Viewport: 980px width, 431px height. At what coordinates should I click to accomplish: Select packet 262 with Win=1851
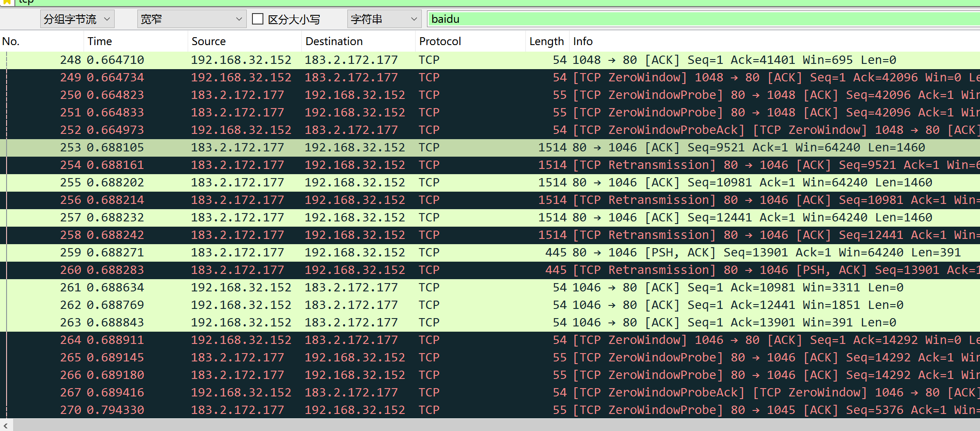click(490, 305)
